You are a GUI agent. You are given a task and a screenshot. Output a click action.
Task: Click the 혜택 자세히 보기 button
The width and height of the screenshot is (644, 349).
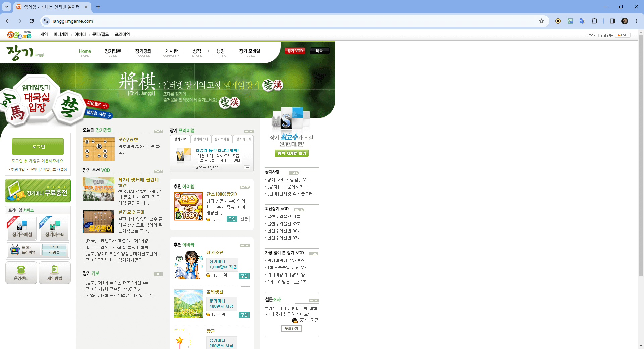pos(291,153)
